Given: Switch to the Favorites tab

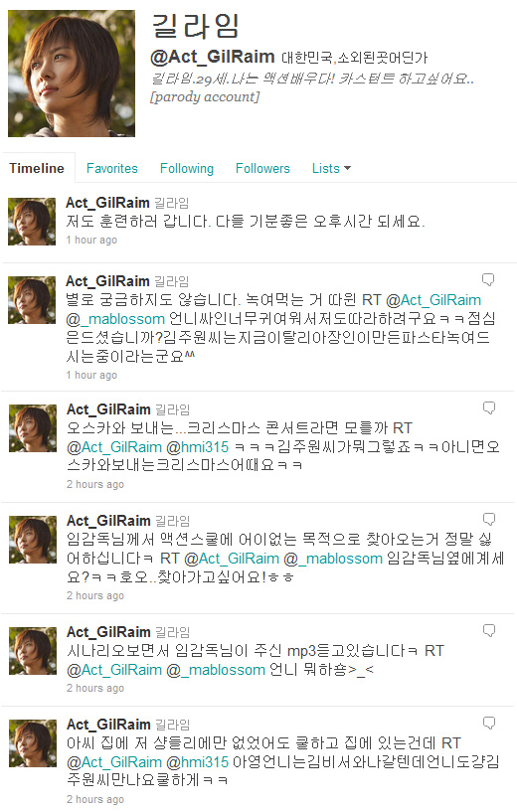Looking at the screenshot, I should click(112, 168).
